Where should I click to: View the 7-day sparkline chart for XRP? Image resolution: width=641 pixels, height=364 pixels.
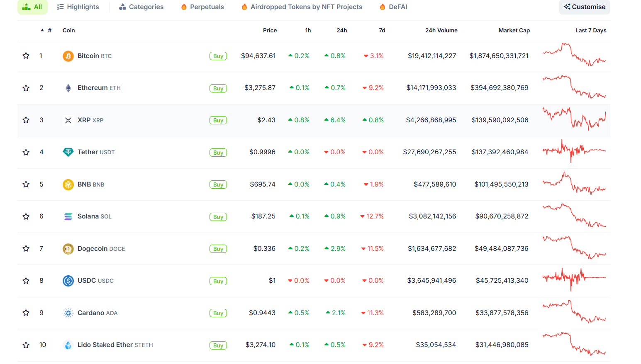[x=574, y=120]
